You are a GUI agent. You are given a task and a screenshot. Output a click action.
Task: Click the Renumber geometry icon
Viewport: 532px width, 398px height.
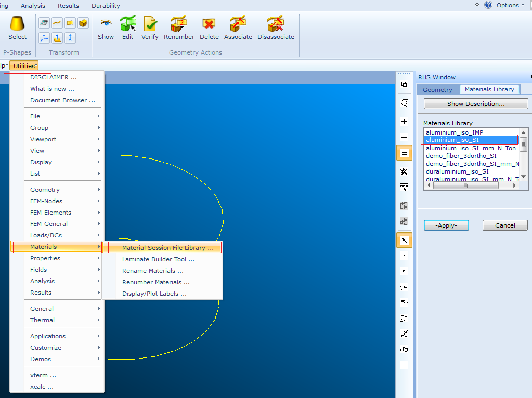pos(179,28)
